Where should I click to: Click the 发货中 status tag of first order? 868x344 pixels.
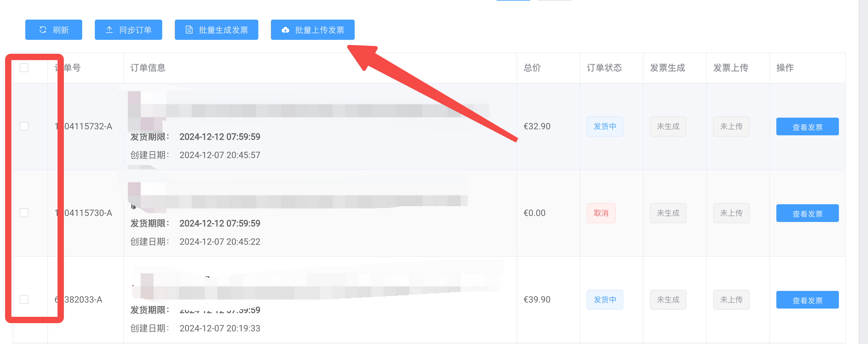pos(604,126)
